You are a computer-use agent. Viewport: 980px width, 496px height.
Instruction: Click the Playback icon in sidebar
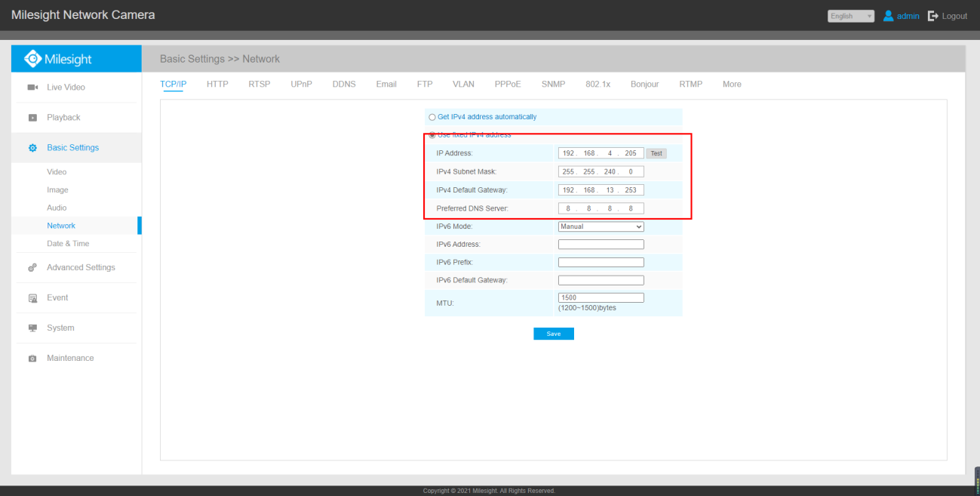[x=32, y=118]
